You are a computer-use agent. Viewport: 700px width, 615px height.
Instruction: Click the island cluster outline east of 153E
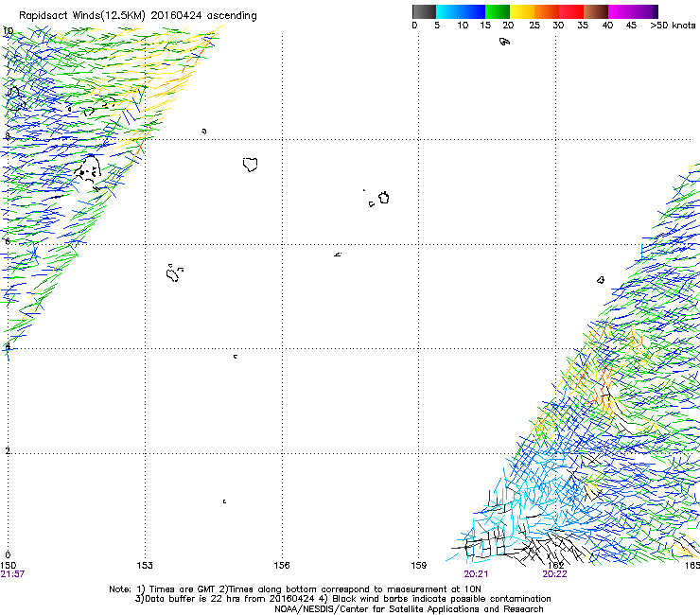coord(174,272)
